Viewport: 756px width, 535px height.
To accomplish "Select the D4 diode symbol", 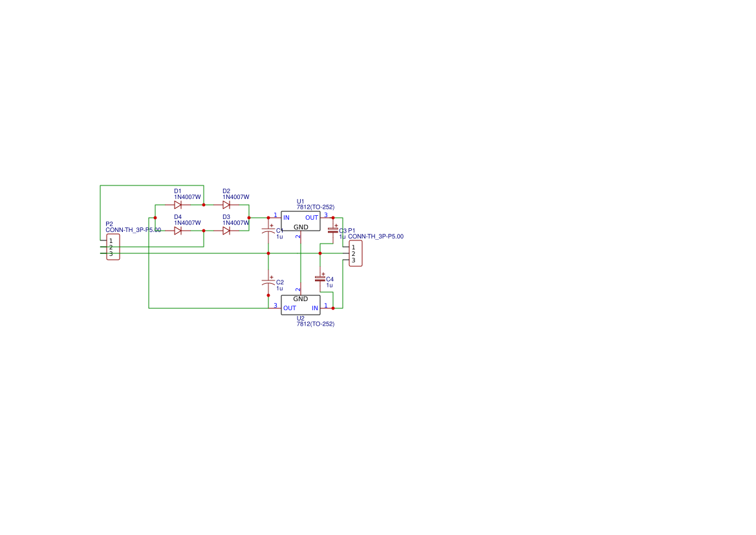I will 178,231.
